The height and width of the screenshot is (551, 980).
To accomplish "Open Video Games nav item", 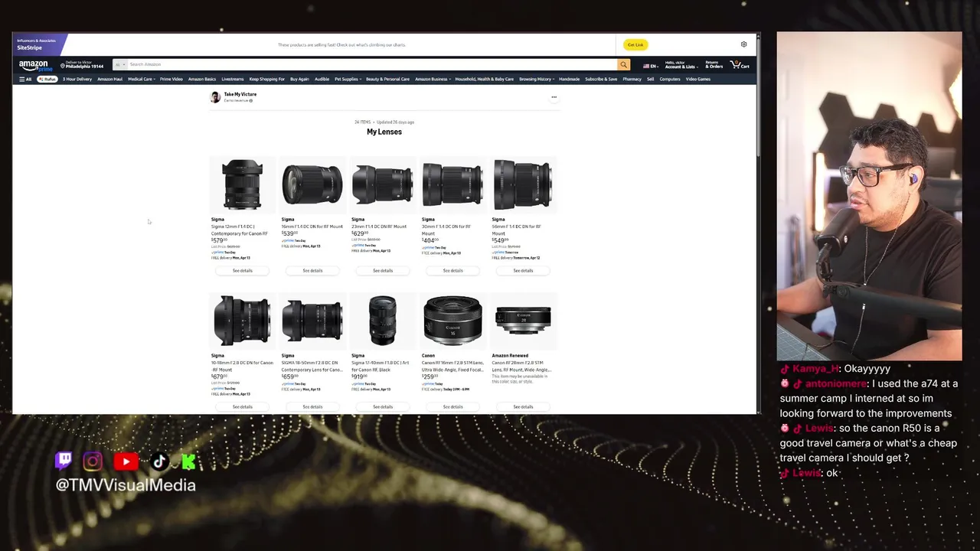I will pos(698,79).
